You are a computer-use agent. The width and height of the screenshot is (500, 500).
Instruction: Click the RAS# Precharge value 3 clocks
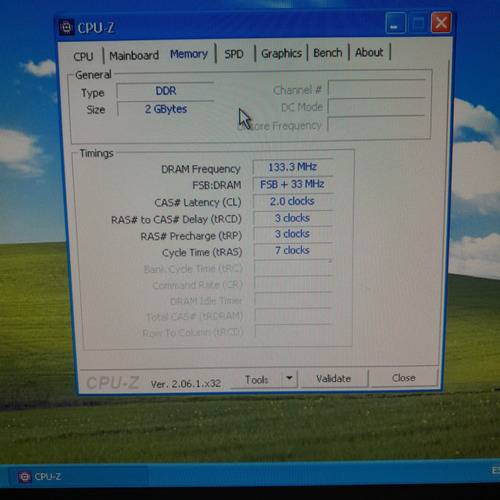coord(292,234)
